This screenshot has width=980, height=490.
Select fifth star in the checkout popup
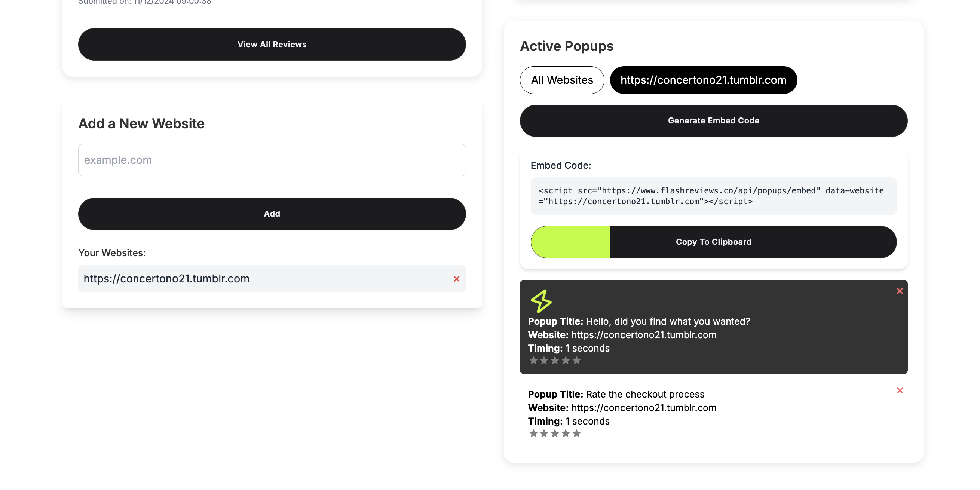(576, 433)
